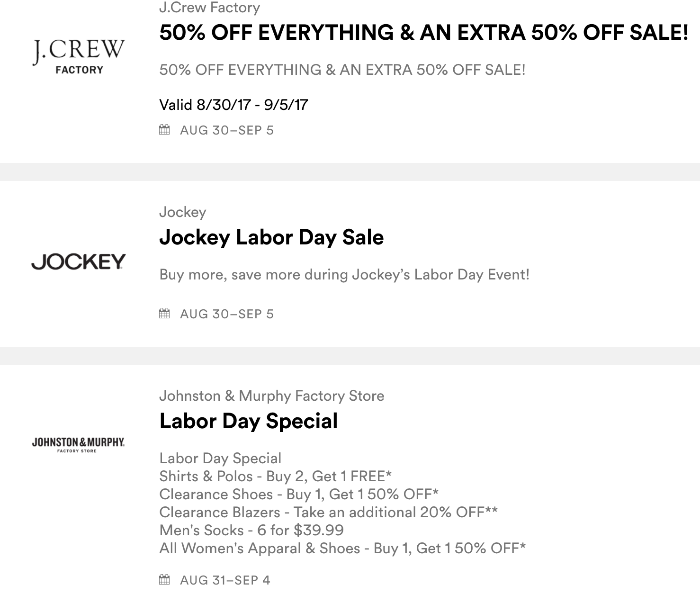The height and width of the screenshot is (594, 700).
Task: Click calendar icon beside J.Crew sale dates
Action: click(164, 130)
